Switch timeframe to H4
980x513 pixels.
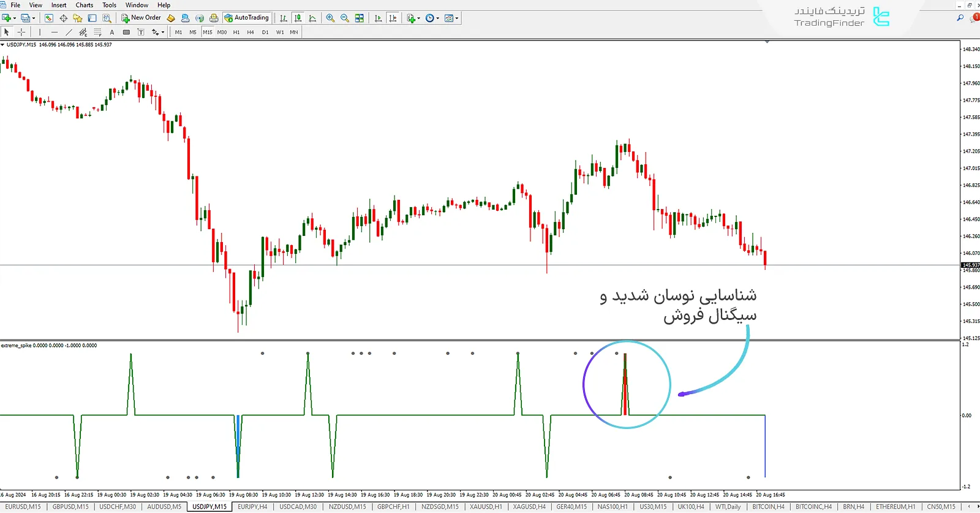pos(251,32)
